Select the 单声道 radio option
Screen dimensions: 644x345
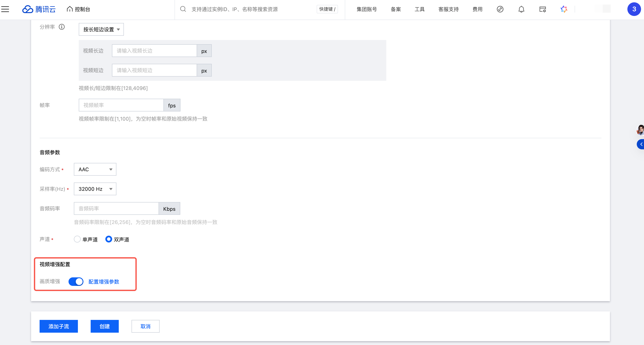[x=77, y=239]
